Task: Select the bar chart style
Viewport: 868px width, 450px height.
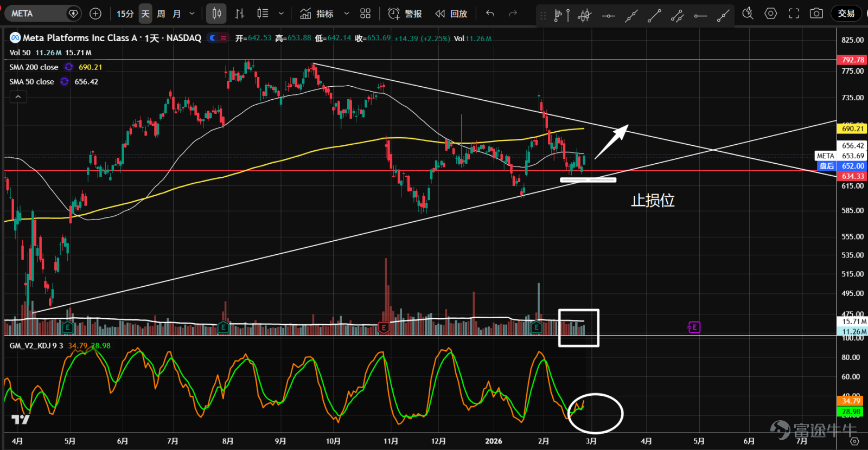Action: click(240, 14)
